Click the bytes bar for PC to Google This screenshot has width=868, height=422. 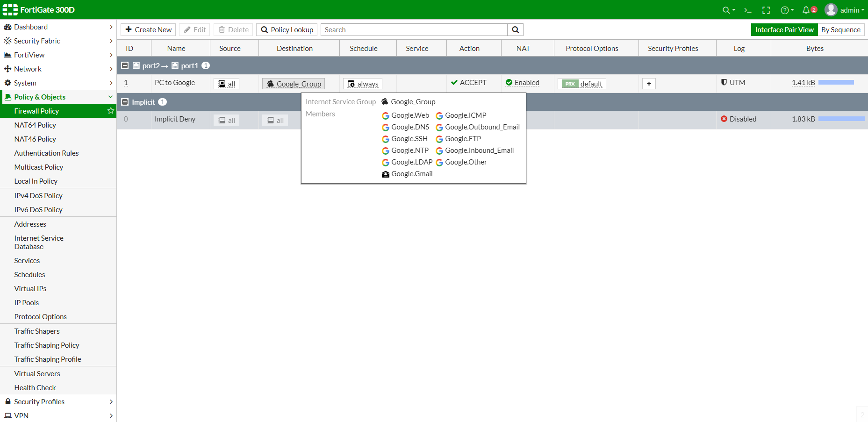pos(836,83)
